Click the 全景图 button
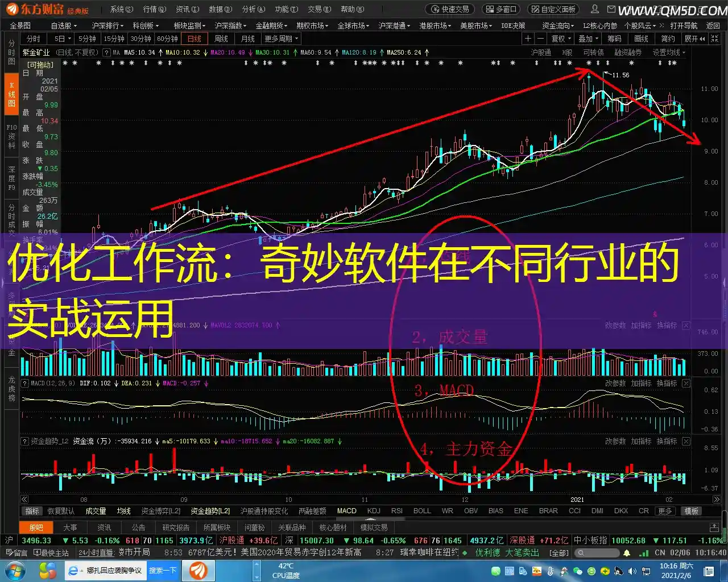Viewport: 728px width, 582px height. 20,26
